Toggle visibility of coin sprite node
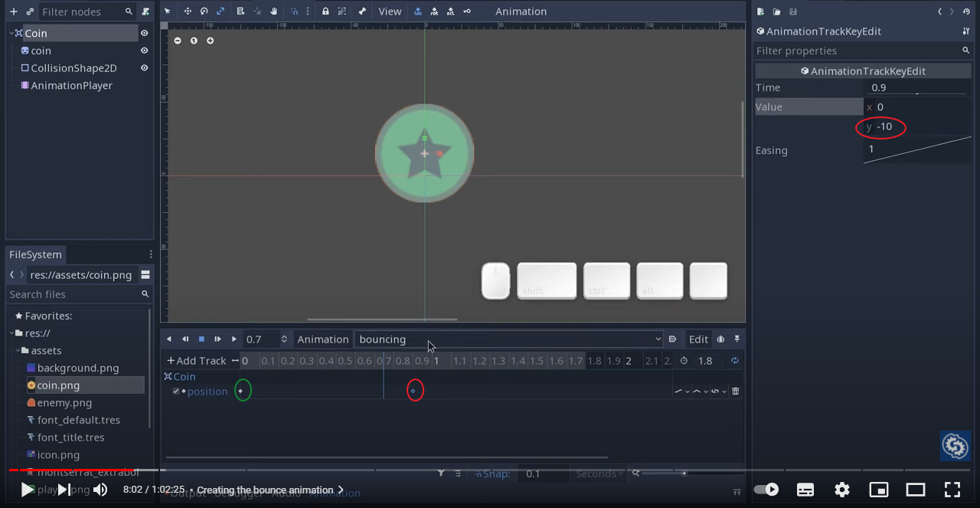 coord(144,51)
